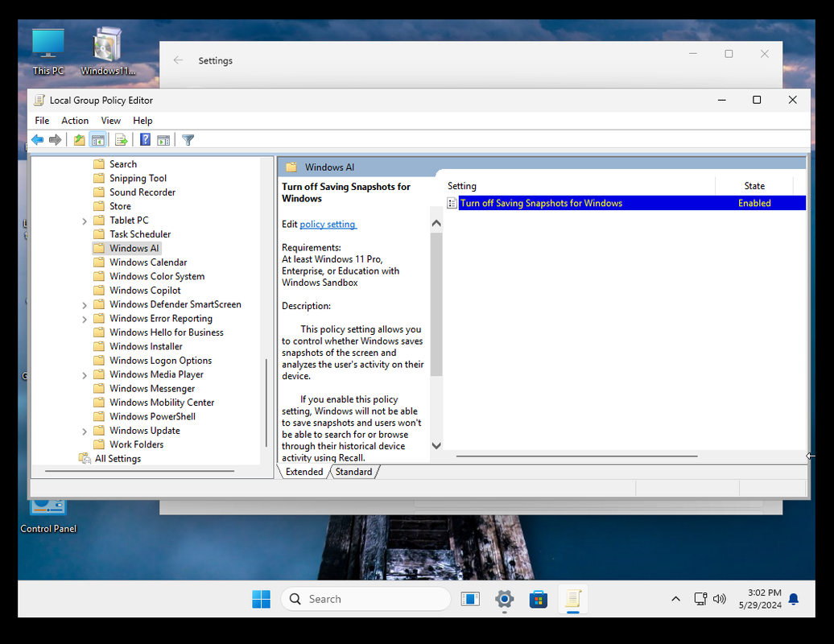
Task: Click the Enabled state cell
Action: [x=754, y=203]
